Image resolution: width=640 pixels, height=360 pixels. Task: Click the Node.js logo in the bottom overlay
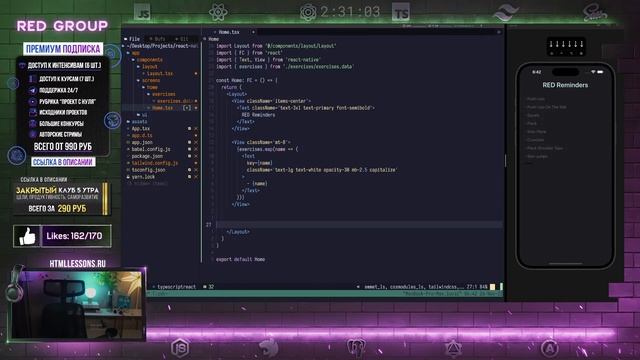click(180, 347)
